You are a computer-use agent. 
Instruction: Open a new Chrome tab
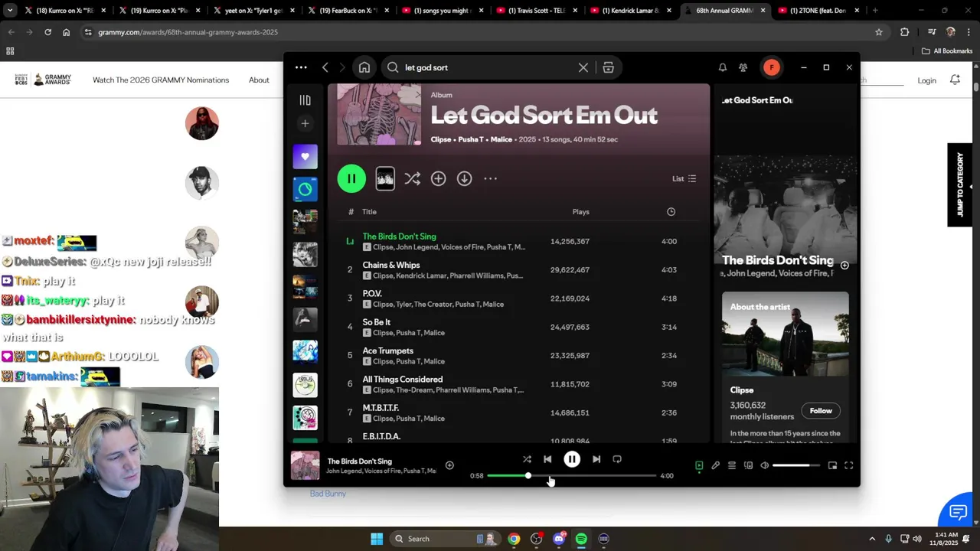(x=875, y=11)
